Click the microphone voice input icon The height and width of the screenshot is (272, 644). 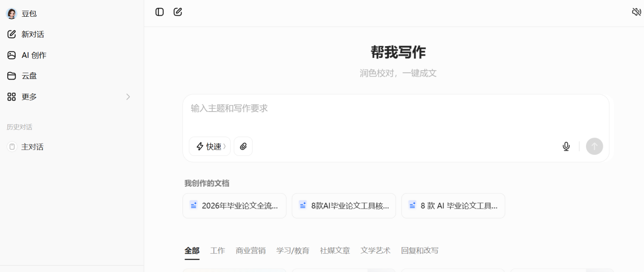566,147
